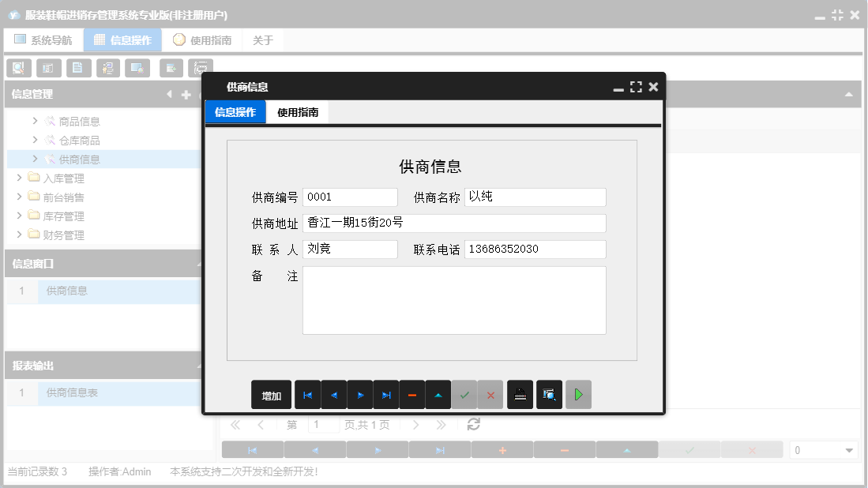Image resolution: width=868 pixels, height=488 pixels.
Task: Click the document icon in the top toolbar
Action: pos(78,68)
